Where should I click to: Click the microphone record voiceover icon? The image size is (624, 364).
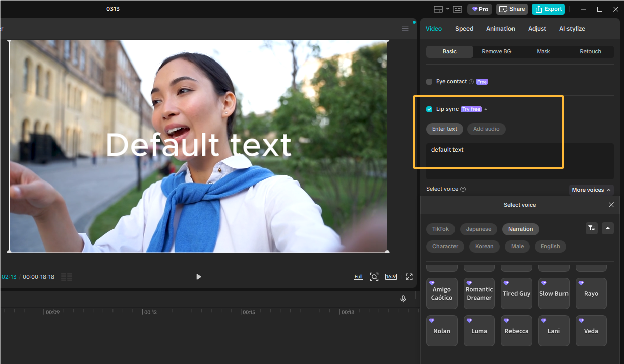pos(403,299)
